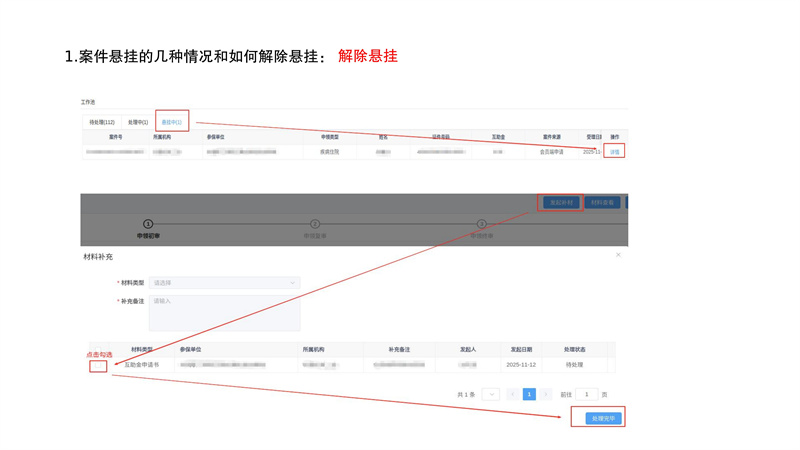Open the 材料类型 dropdown
Screen dimensions: 800x450
[x=224, y=283]
